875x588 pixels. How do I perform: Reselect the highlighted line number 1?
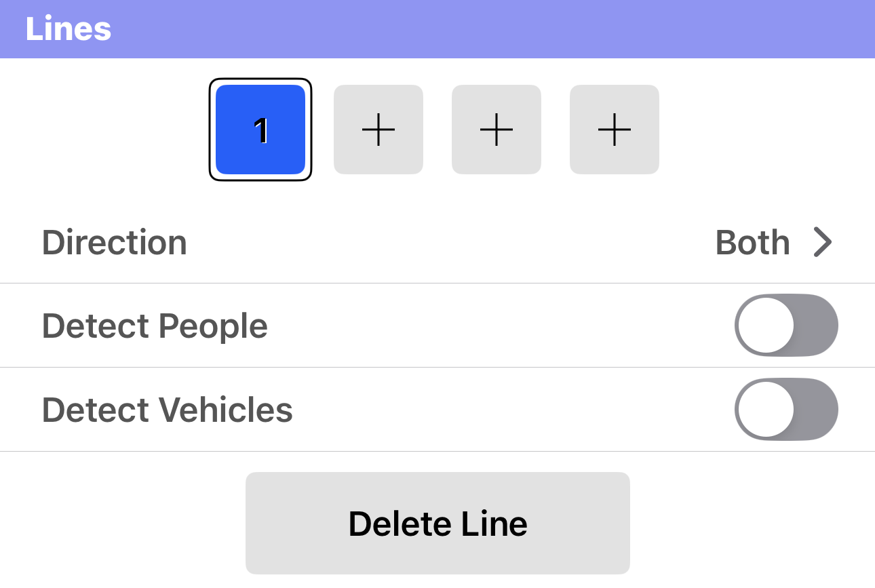[260, 129]
